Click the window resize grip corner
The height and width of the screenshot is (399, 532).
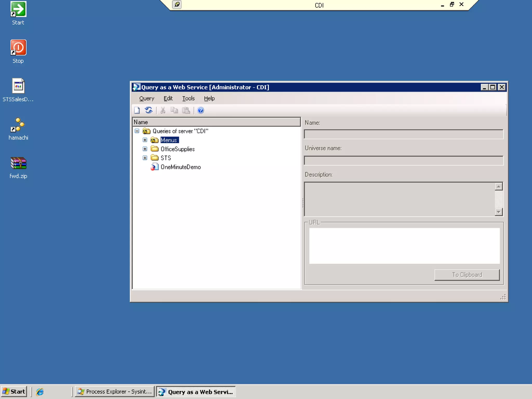point(503,297)
